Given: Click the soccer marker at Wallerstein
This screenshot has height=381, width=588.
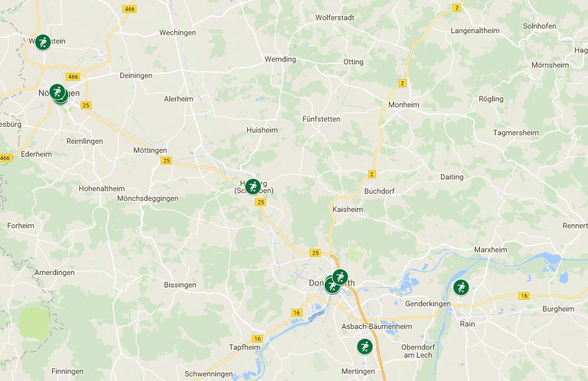Looking at the screenshot, I should point(43,42).
